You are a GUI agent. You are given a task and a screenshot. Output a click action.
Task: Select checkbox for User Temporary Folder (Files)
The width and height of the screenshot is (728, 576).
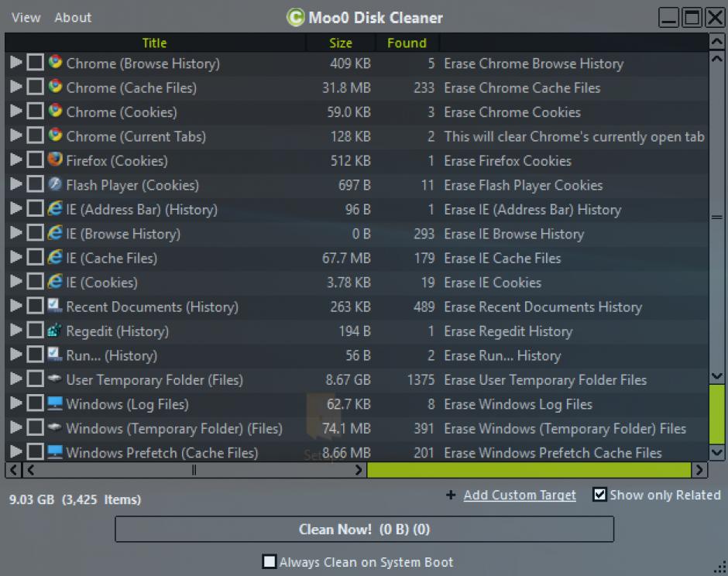36,379
